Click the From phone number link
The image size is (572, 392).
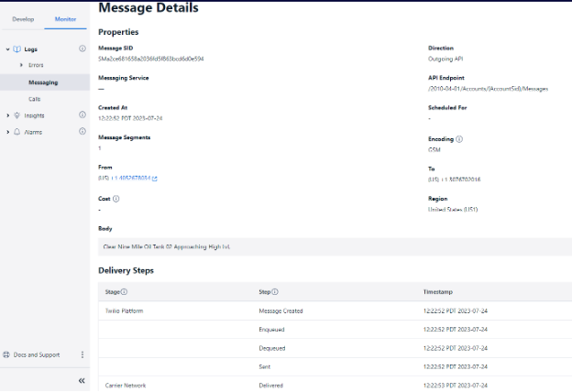[x=131, y=178]
